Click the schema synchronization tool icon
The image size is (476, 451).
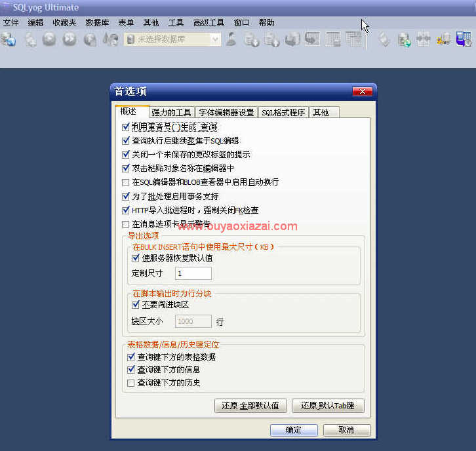click(x=424, y=39)
